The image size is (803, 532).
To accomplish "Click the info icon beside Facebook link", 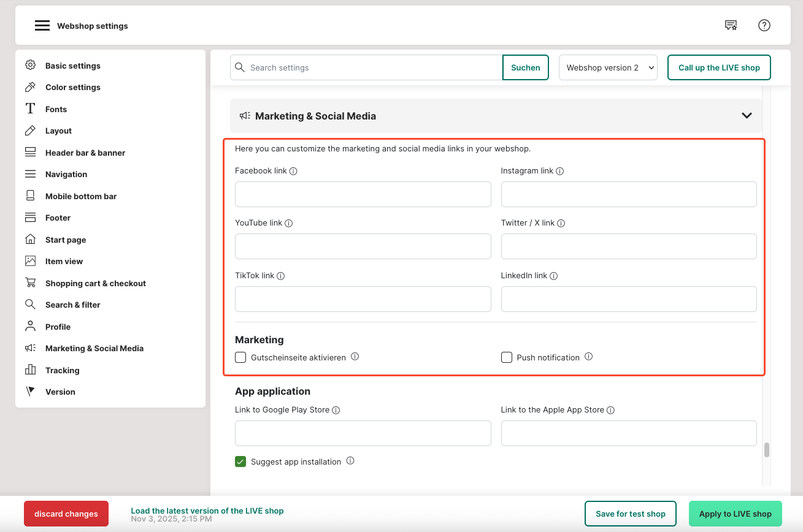I will (293, 172).
